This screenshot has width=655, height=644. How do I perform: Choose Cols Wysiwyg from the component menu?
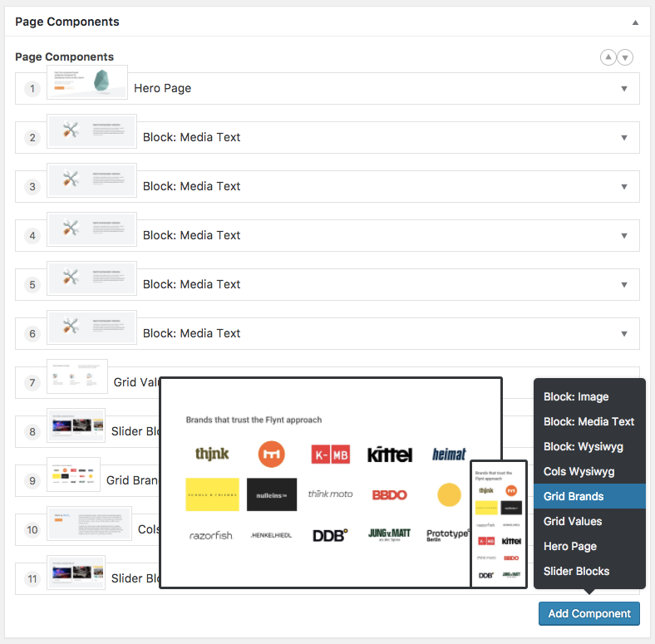589,471
